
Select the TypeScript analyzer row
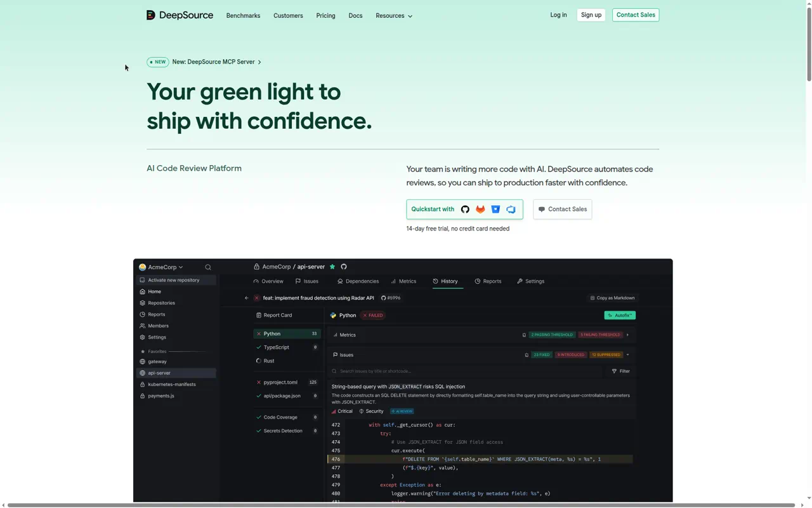coord(287,347)
